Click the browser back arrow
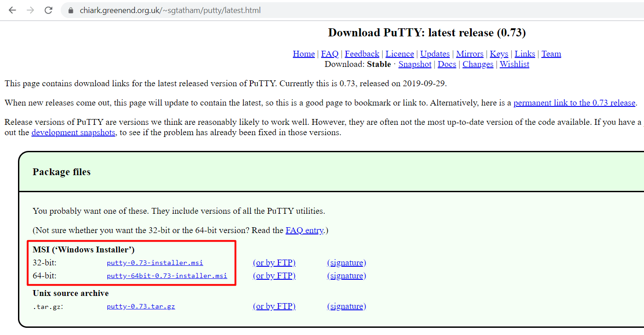The height and width of the screenshot is (335, 644). tap(12, 10)
